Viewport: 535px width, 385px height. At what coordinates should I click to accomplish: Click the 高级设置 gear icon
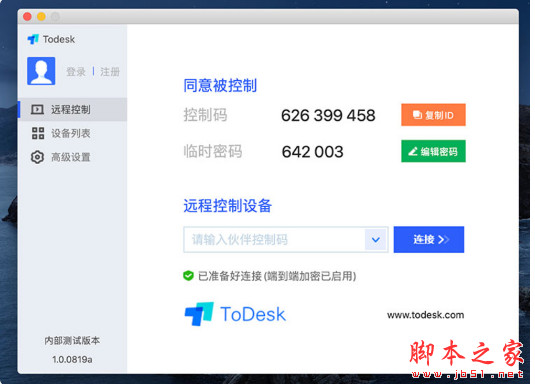coord(37,157)
